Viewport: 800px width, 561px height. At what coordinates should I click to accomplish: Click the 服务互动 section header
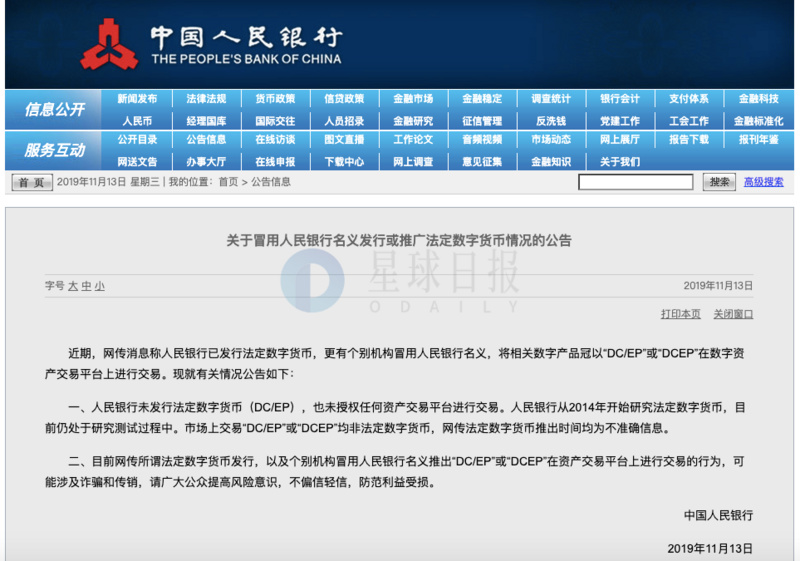(55, 150)
